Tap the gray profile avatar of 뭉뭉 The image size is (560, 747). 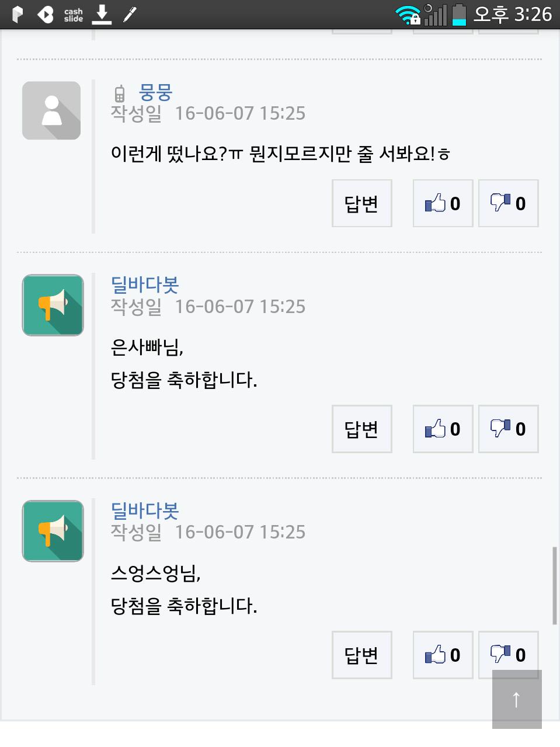tap(51, 110)
